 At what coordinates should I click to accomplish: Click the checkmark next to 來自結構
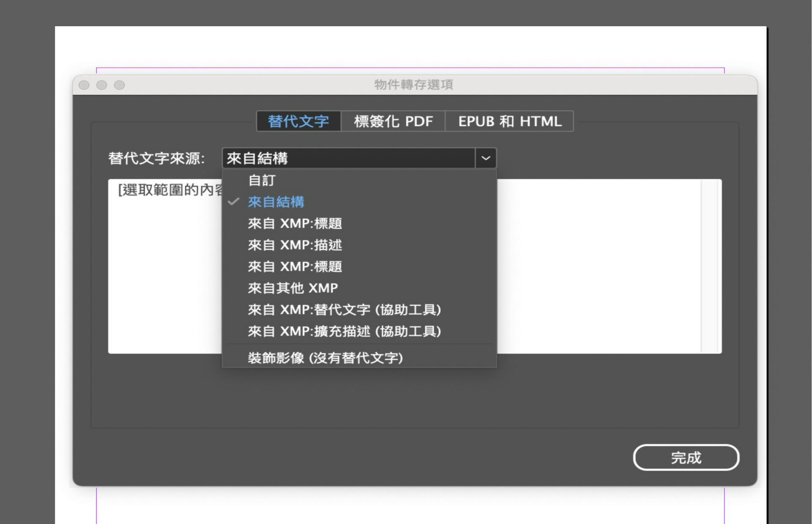point(233,202)
